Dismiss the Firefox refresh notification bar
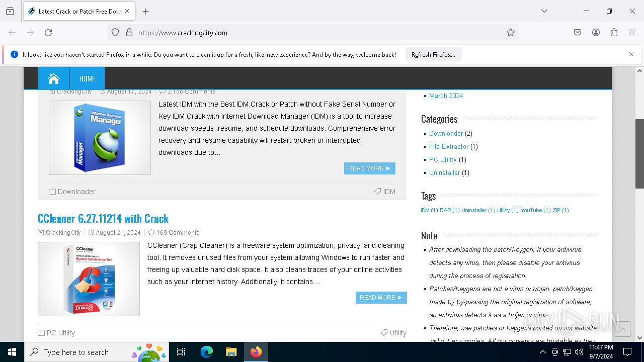 pos(631,54)
